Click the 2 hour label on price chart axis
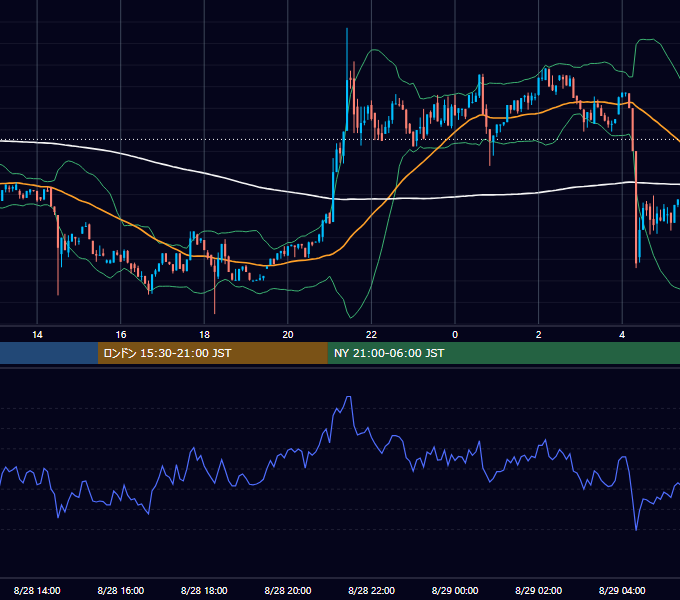 pyautogui.click(x=539, y=335)
